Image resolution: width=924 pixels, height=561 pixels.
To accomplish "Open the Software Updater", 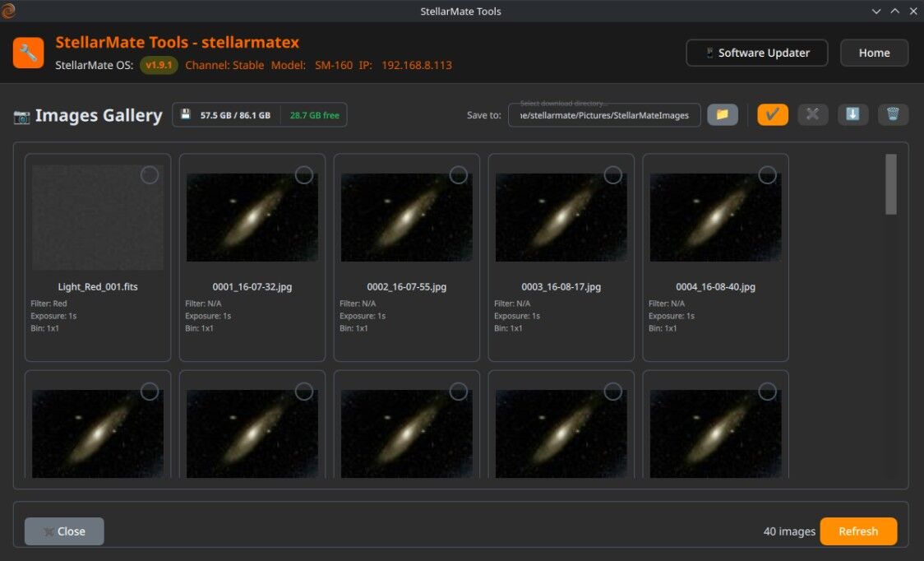I will [756, 53].
